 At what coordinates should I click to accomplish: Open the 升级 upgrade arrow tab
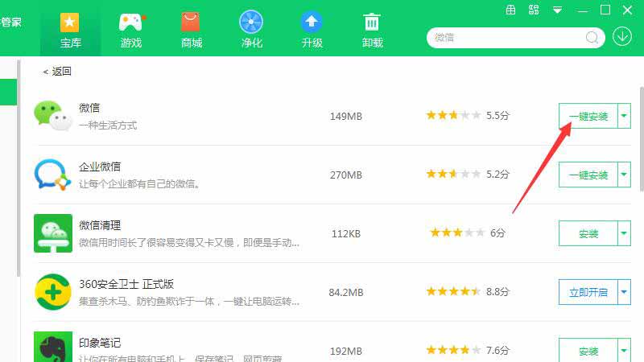pyautogui.click(x=312, y=30)
